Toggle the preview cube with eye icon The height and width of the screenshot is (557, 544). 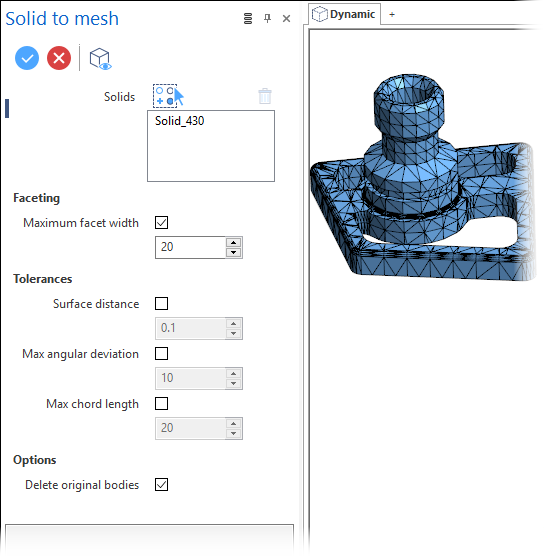point(100,59)
